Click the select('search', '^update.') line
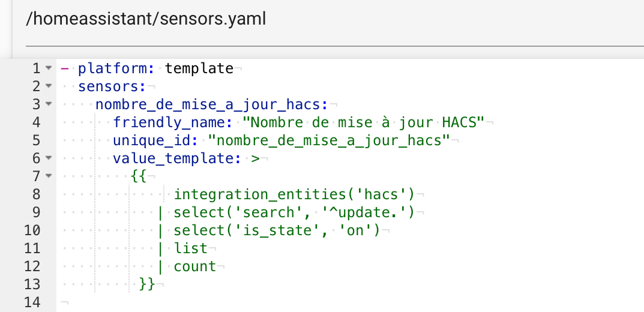The height and width of the screenshot is (312, 644). 294,212
